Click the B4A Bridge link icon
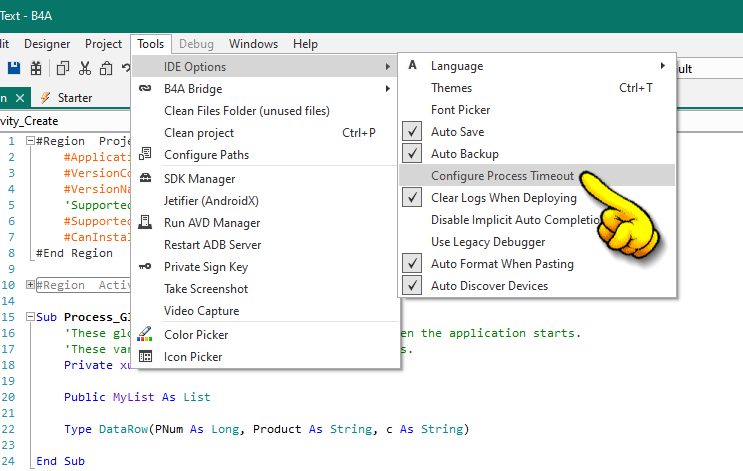Viewport: 743px width, 471px height. point(145,89)
